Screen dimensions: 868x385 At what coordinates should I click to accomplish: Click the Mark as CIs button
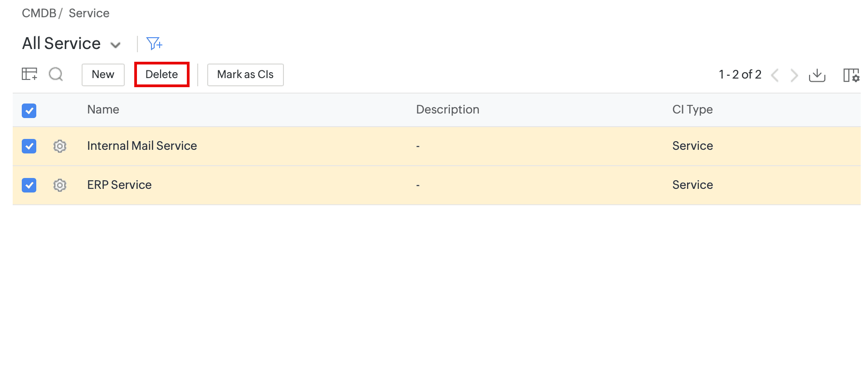[x=245, y=74]
